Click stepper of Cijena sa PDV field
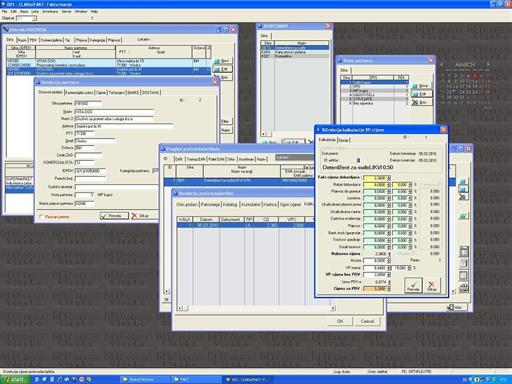Viewport: 512px width, 384px height. click(389, 289)
